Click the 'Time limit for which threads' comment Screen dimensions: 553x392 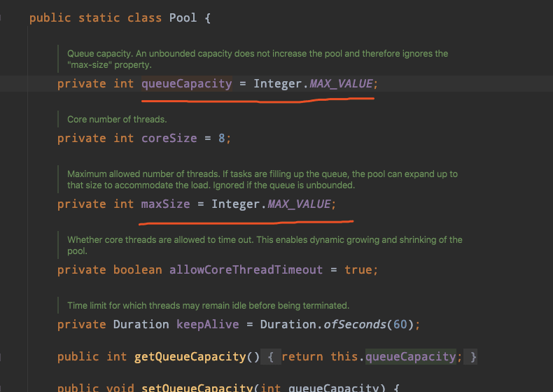coord(208,306)
